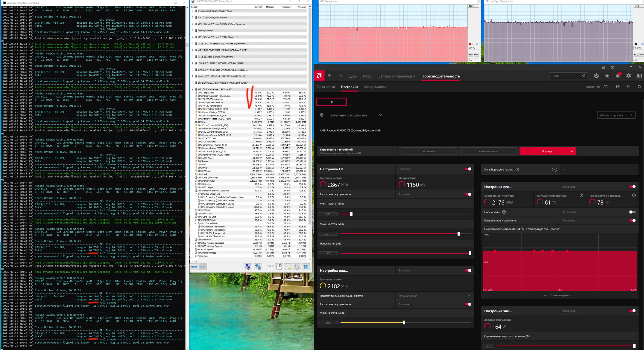Collapse GPU AMD Radeon RX 6600 XT tree node

point(193,89)
